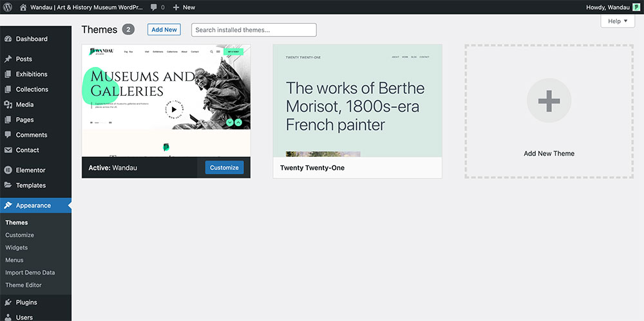
Task: Open Import Demo Data page
Action: click(30, 273)
